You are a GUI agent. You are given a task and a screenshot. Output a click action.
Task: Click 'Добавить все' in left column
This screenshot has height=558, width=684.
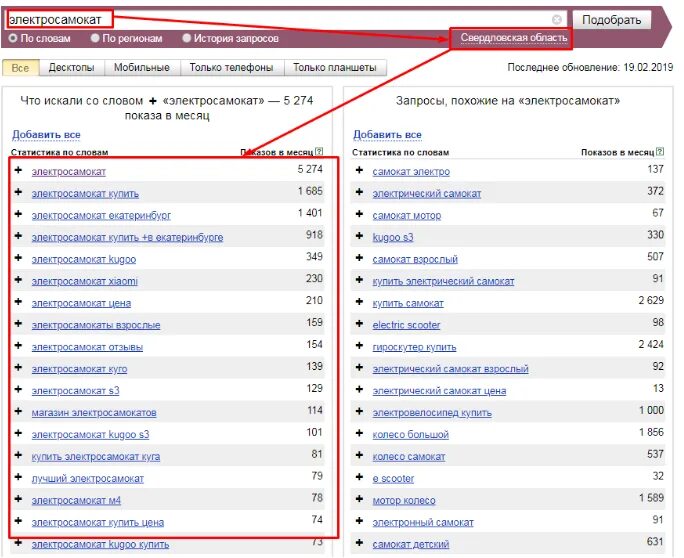point(46,135)
